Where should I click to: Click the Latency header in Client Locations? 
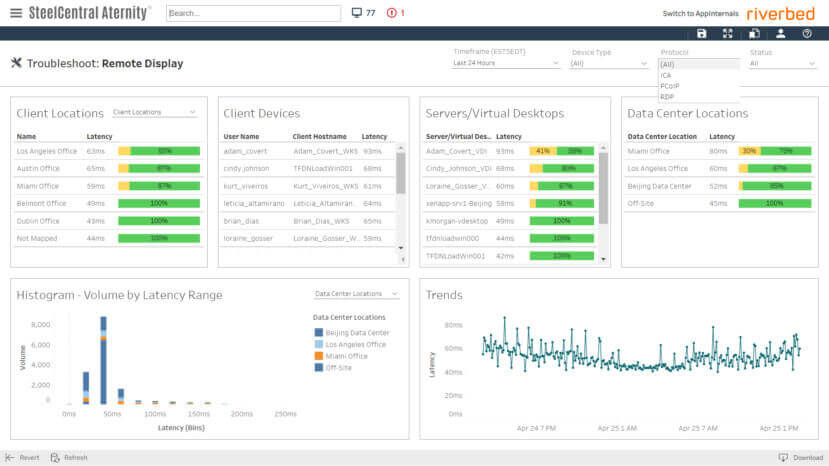(99, 136)
